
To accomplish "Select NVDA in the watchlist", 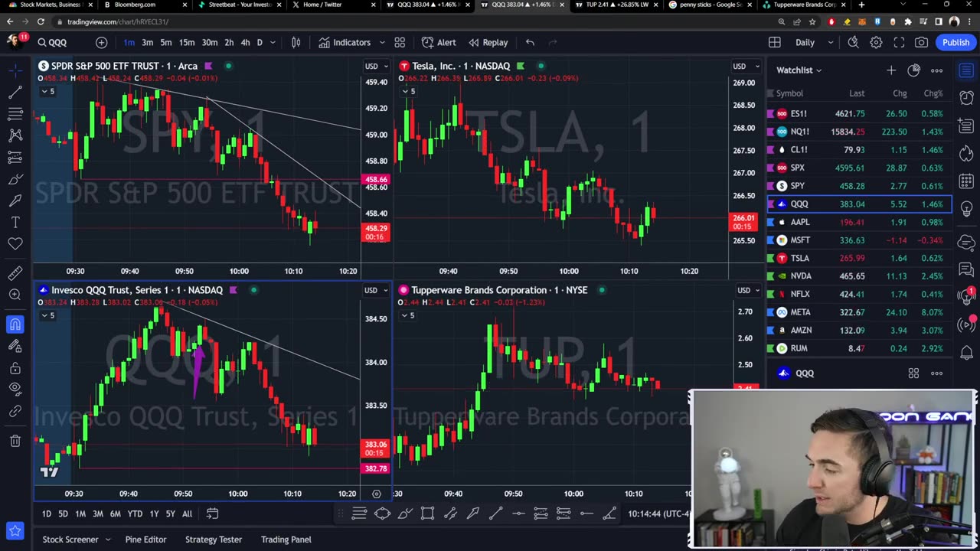I will pos(859,276).
